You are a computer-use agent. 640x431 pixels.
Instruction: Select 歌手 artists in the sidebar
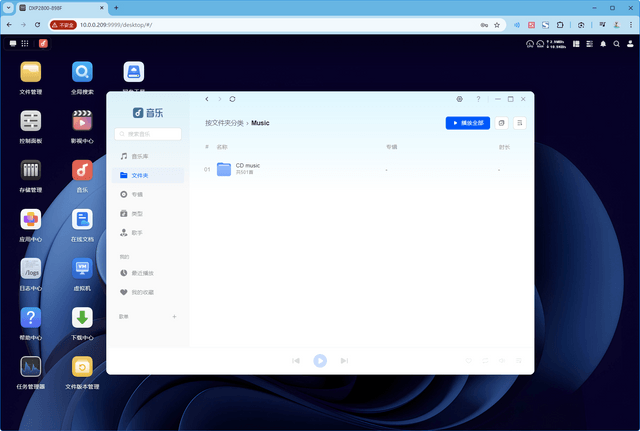coord(148,233)
